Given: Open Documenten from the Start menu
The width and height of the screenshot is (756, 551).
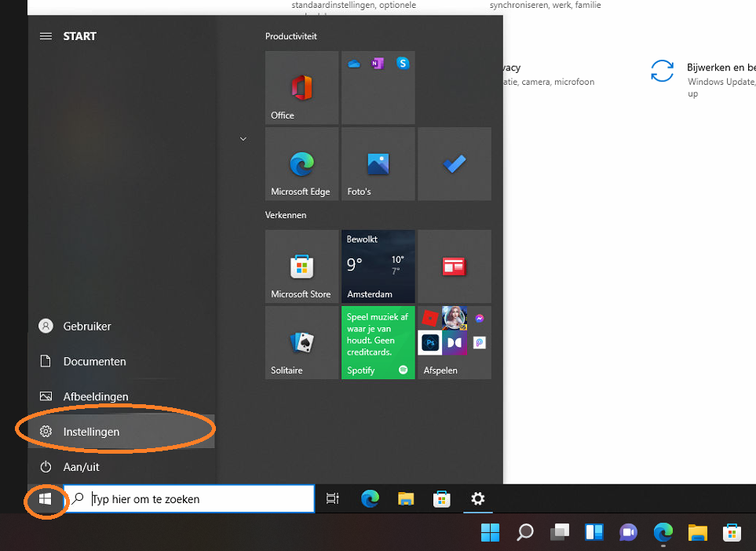Looking at the screenshot, I should (94, 362).
